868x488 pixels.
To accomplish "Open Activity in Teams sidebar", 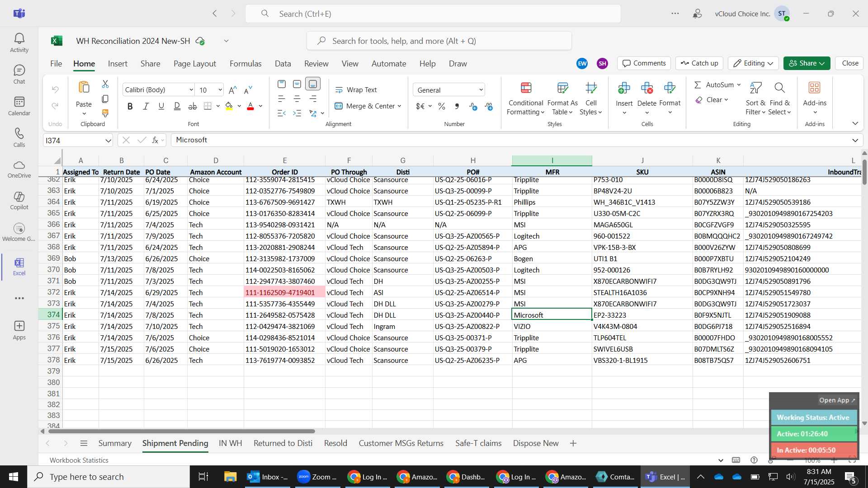I will tap(19, 43).
